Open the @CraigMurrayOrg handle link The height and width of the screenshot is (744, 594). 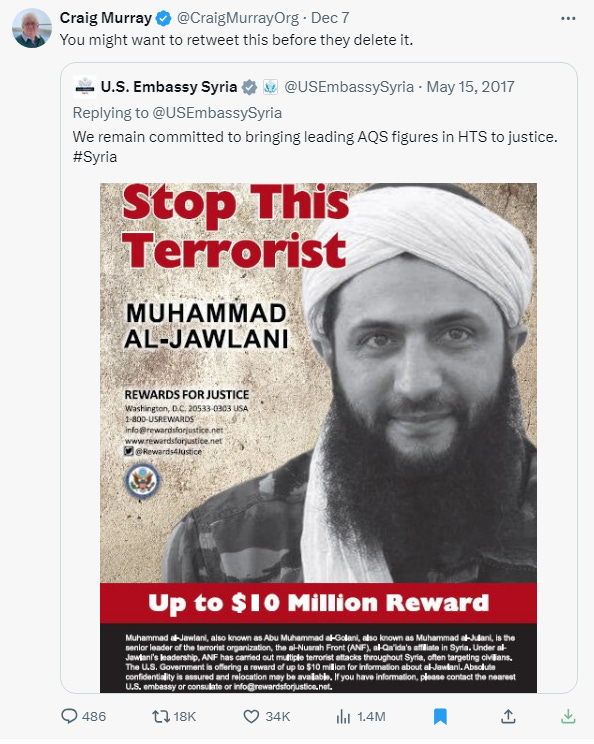tap(238, 18)
